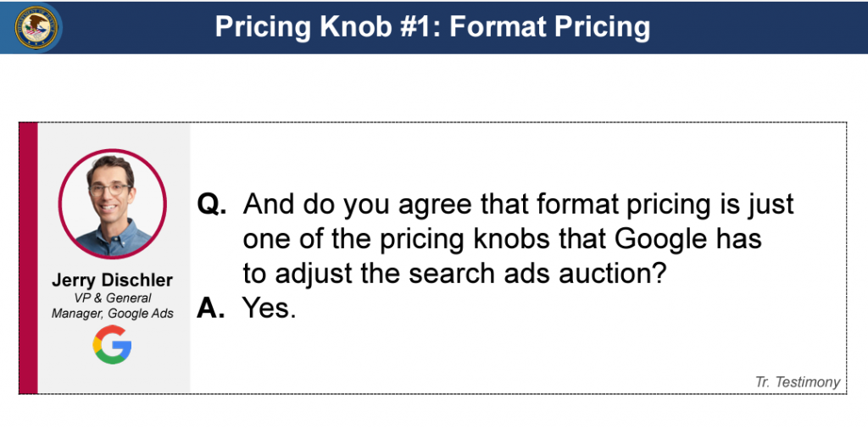Click the VP & General Manager title
This screenshot has height=428, width=868.
click(x=113, y=306)
